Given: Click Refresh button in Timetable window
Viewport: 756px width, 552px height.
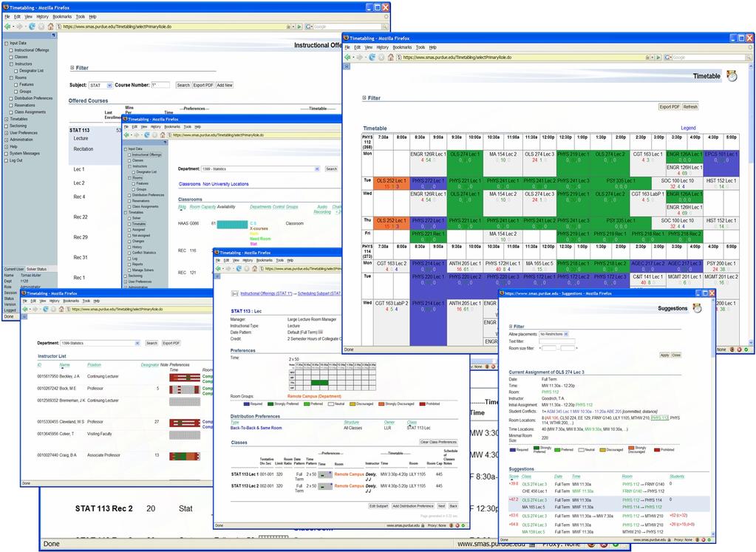Looking at the screenshot, I should [x=690, y=107].
